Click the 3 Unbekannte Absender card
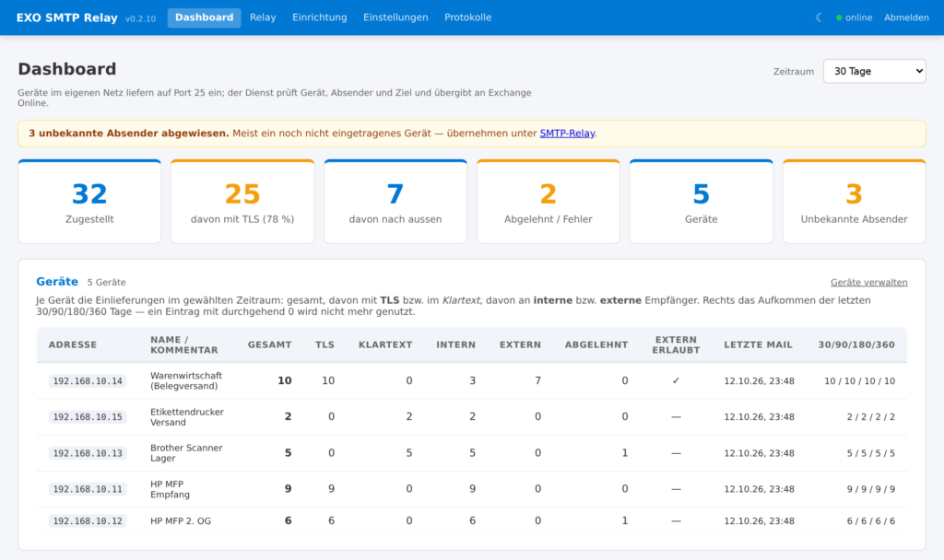 coord(855,202)
